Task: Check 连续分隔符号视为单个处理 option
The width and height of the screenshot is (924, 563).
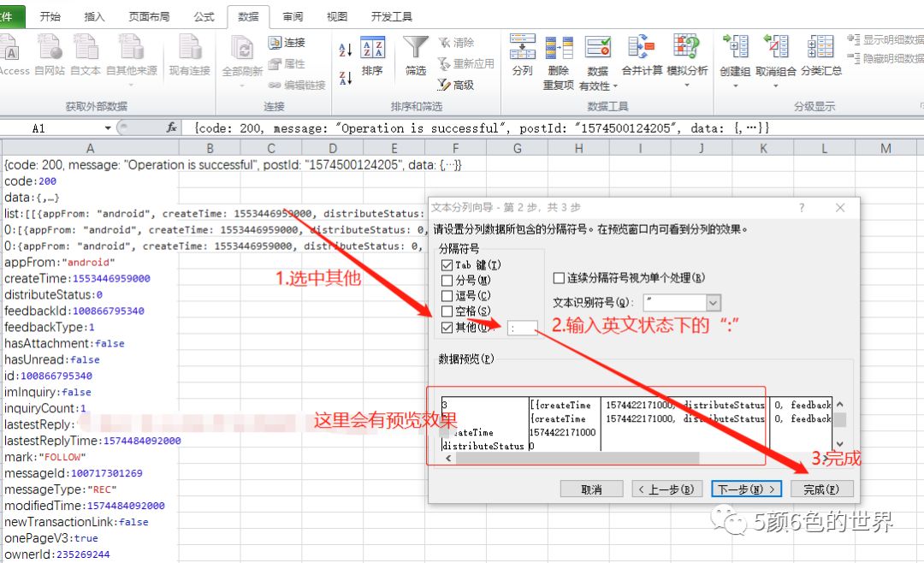Action: 559,278
